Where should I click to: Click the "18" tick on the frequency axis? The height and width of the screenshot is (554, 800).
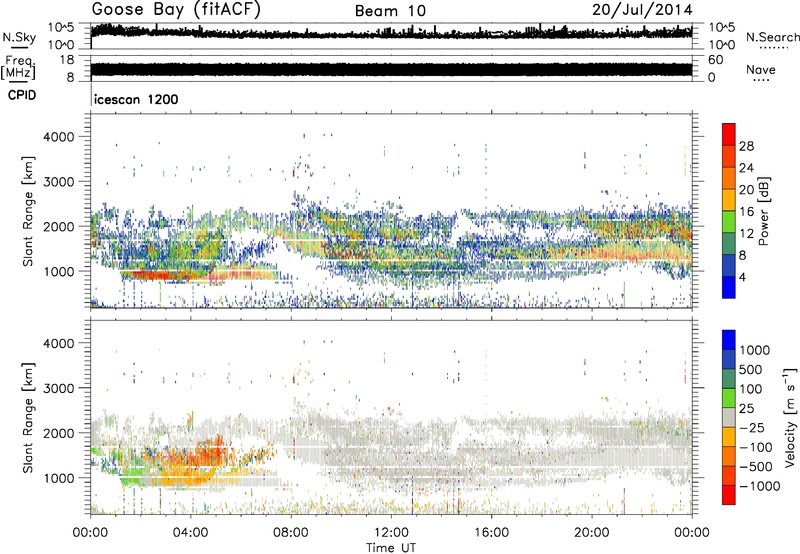(x=67, y=60)
